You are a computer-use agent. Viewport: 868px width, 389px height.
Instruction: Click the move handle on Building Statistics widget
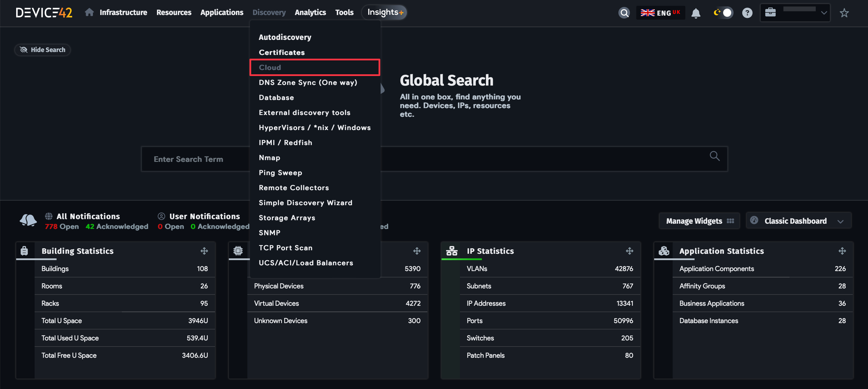tap(204, 251)
